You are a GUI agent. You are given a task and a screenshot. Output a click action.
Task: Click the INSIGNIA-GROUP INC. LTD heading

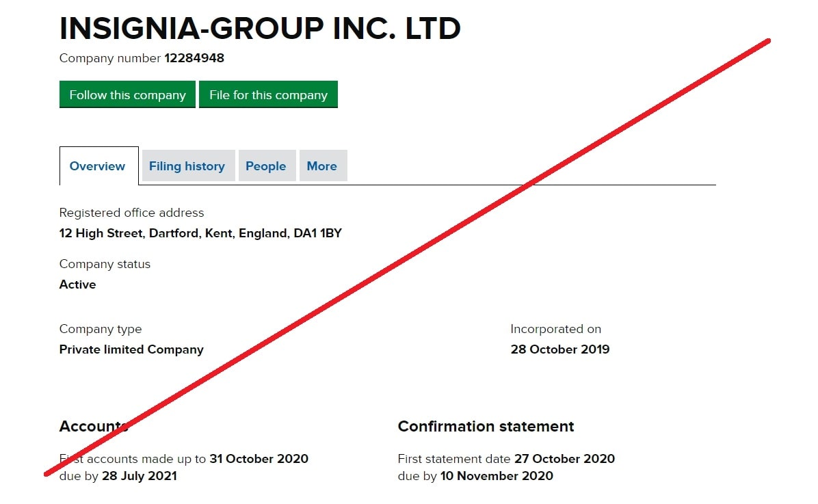[260, 29]
